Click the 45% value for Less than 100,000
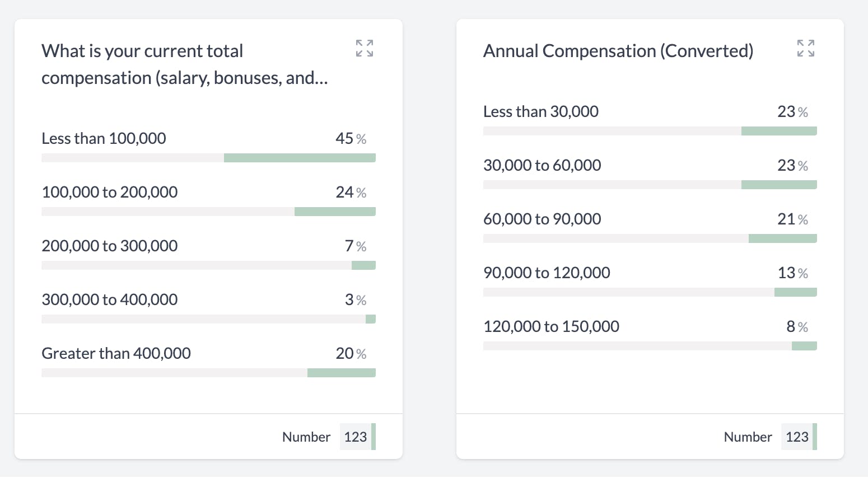The height and width of the screenshot is (487, 868). click(351, 138)
